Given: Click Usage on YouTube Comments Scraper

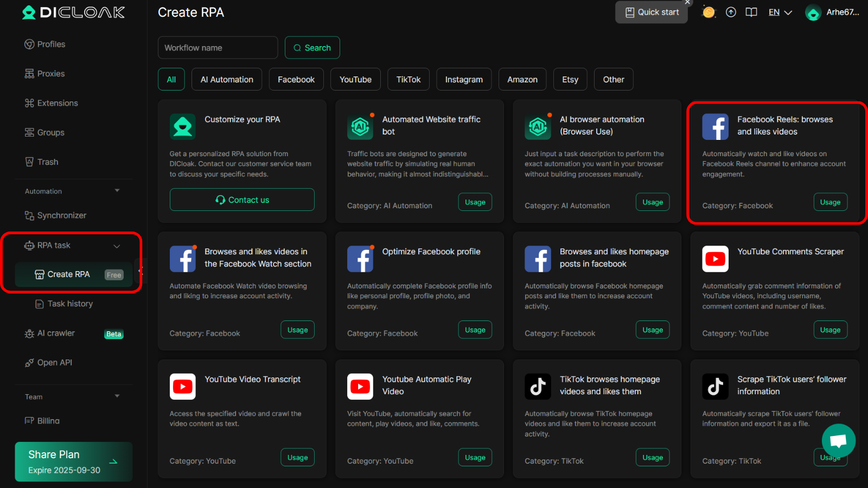Looking at the screenshot, I should (831, 330).
